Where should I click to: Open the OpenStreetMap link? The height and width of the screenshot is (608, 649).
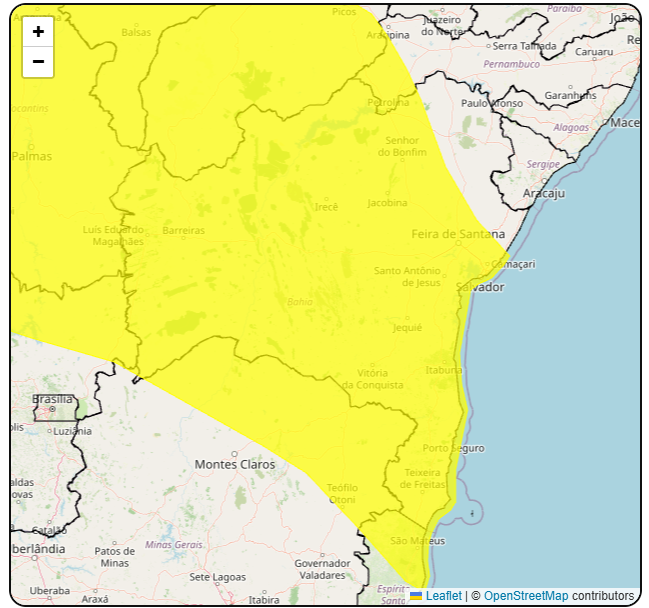point(526,596)
